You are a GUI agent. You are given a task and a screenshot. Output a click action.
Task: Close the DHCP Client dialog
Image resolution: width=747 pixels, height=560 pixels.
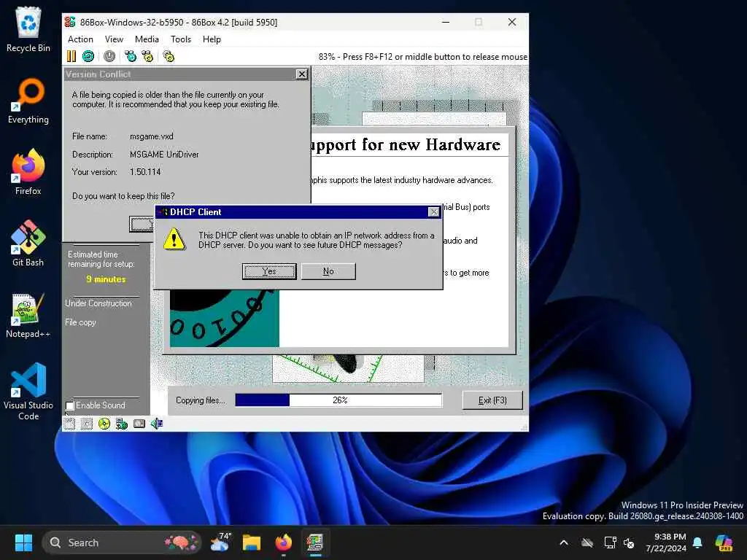click(433, 212)
